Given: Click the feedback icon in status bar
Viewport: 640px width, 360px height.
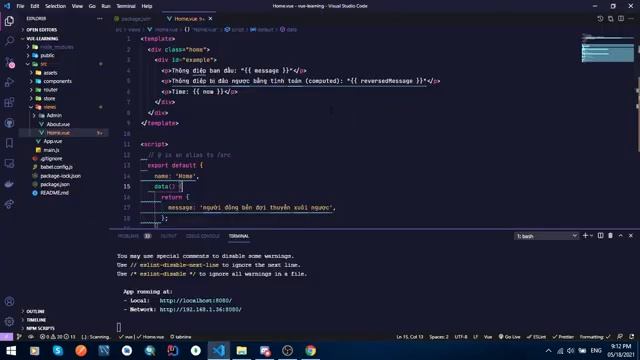Looking at the screenshot, I should click(620, 337).
